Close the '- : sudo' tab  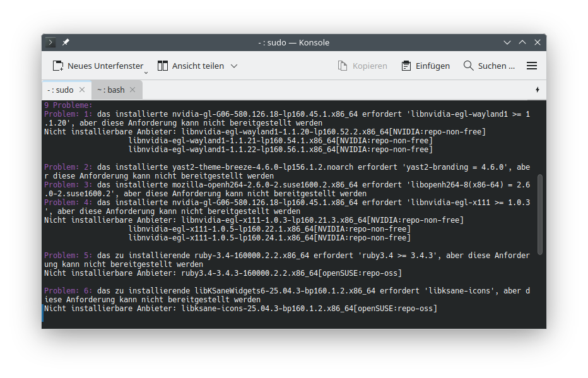82,90
